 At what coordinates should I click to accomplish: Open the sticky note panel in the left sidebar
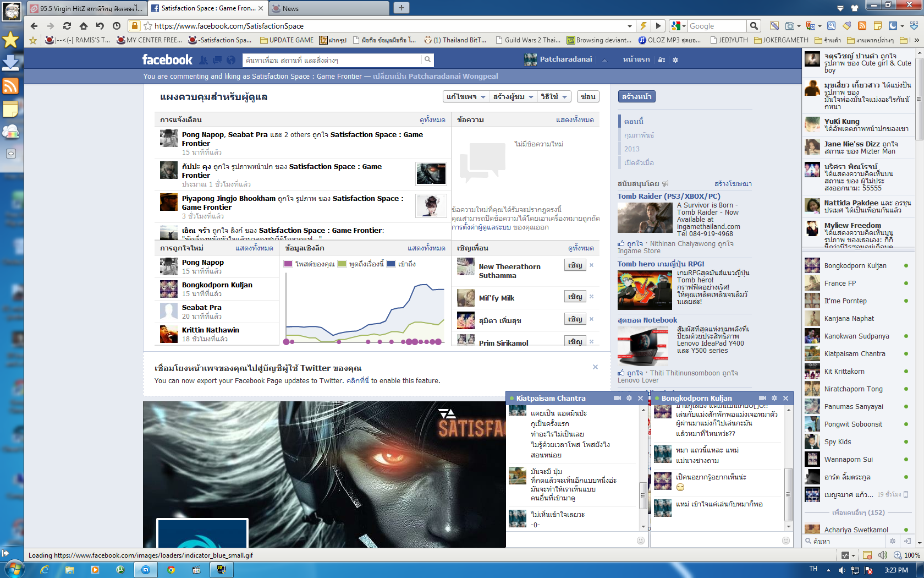[x=11, y=109]
